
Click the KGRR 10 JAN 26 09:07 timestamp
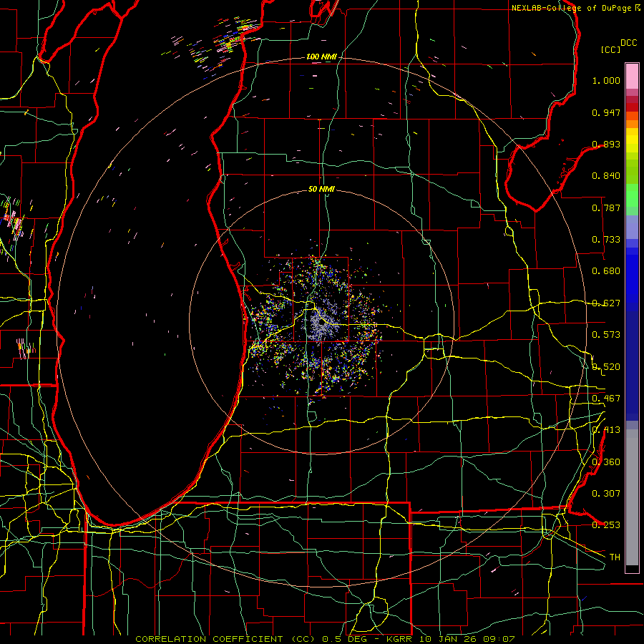point(451,639)
